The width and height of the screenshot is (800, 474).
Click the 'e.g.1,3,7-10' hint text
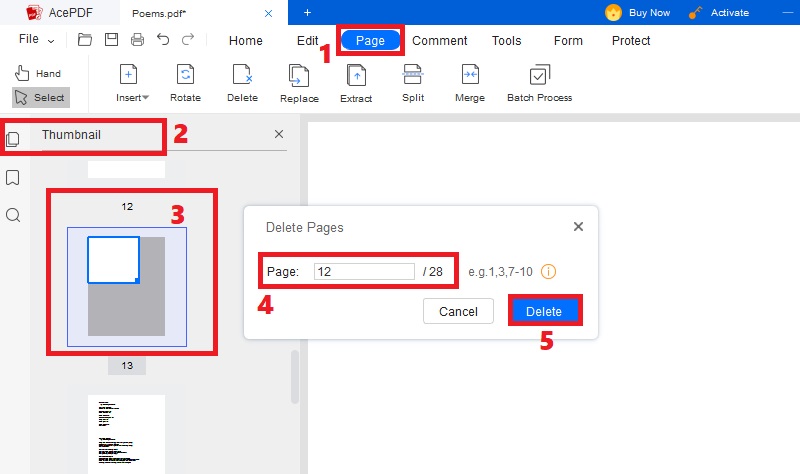pyautogui.click(x=500, y=271)
